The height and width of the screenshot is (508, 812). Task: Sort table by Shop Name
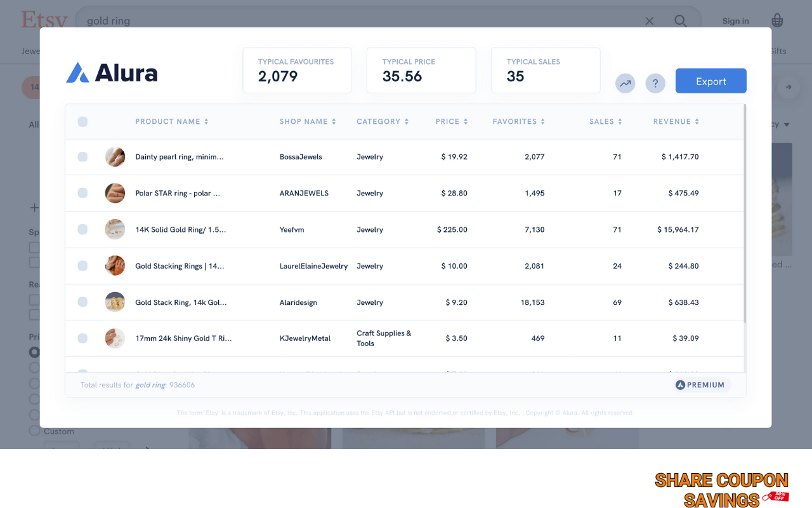tap(308, 121)
